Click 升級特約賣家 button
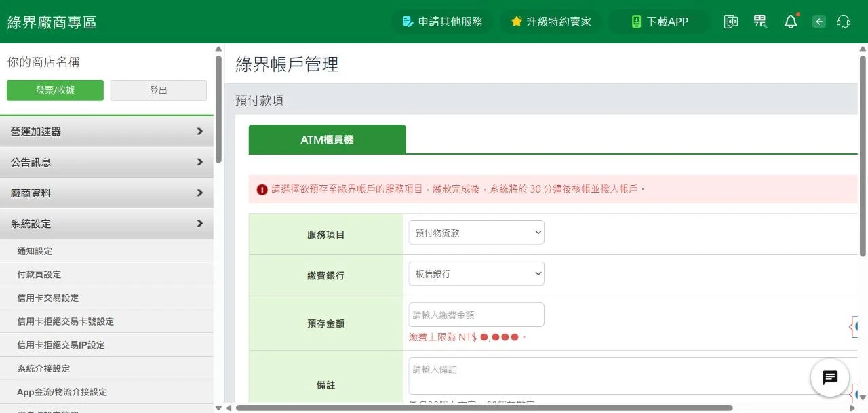Viewport: 868px width, 413px height. (551, 22)
